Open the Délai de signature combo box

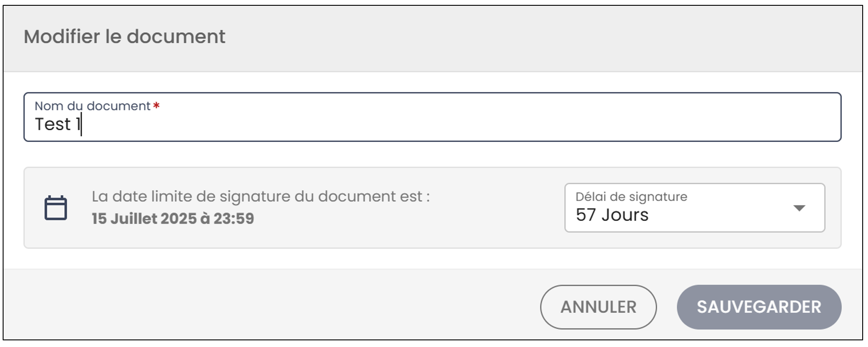pos(695,208)
